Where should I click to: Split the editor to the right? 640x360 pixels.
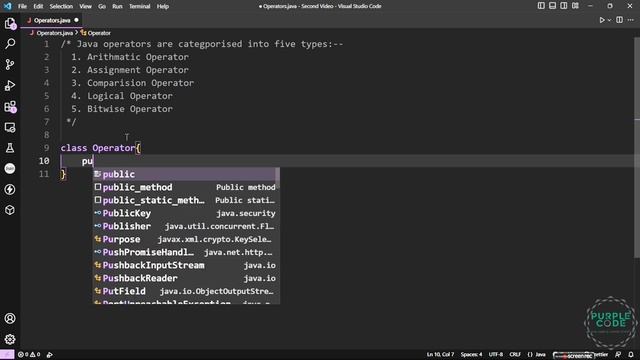coord(619,20)
